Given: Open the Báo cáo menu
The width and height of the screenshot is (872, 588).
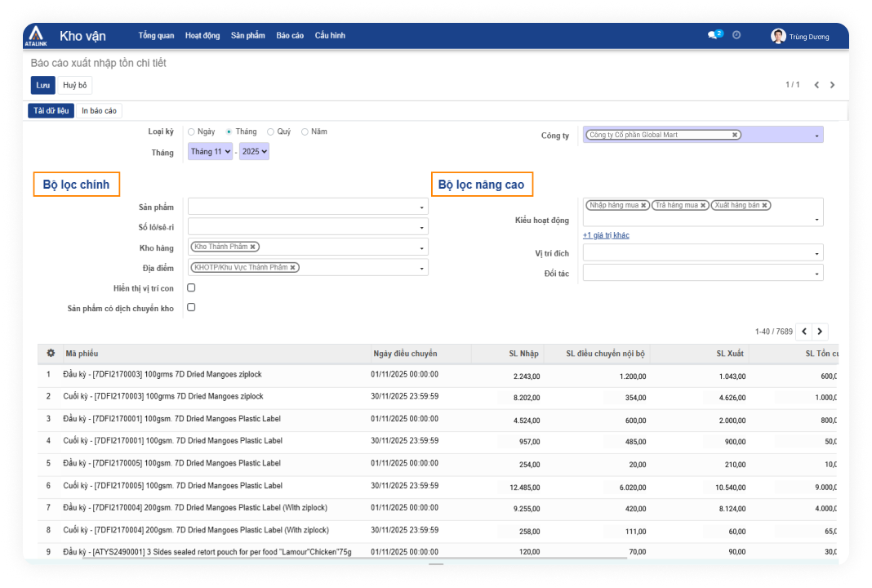Looking at the screenshot, I should click(x=290, y=36).
